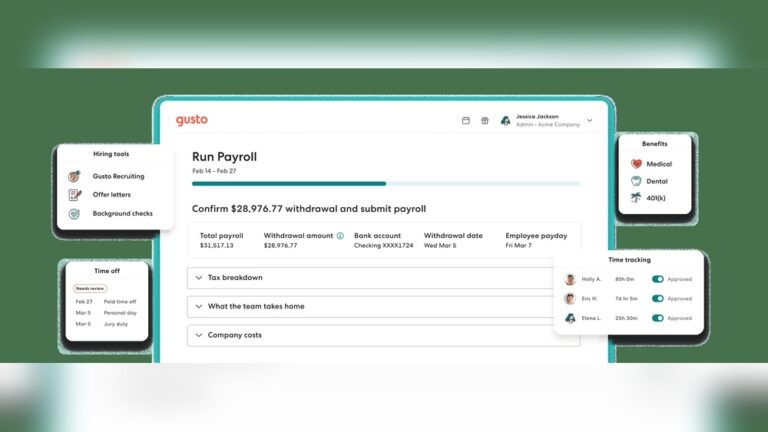Click Holly A.'s avatar
The width and height of the screenshot is (768, 432).
[570, 279]
